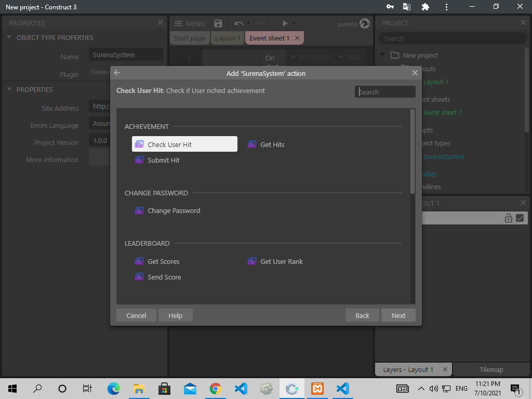This screenshot has width=532, height=399.
Task: Click the Cancel button
Action: 136,315
